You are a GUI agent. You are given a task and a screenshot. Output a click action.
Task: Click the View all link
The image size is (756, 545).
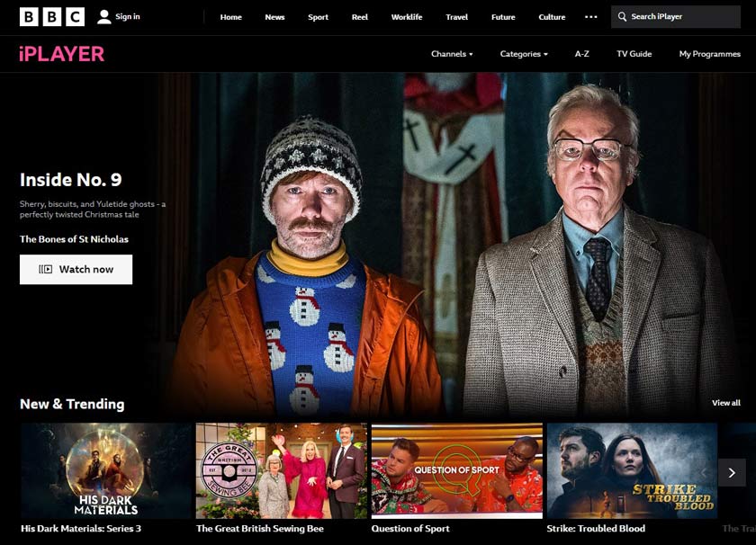point(725,403)
